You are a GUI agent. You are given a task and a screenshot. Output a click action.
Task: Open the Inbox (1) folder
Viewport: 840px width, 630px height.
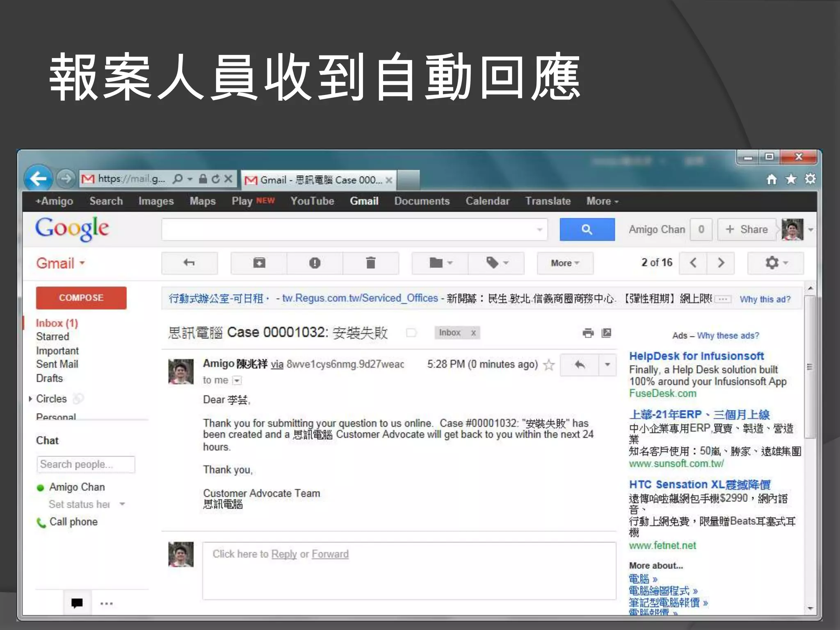coord(57,323)
